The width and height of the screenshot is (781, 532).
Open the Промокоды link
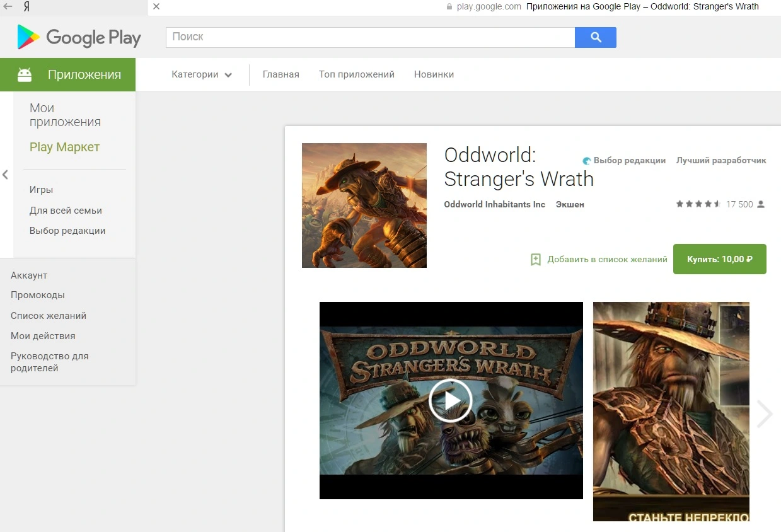pyautogui.click(x=38, y=295)
